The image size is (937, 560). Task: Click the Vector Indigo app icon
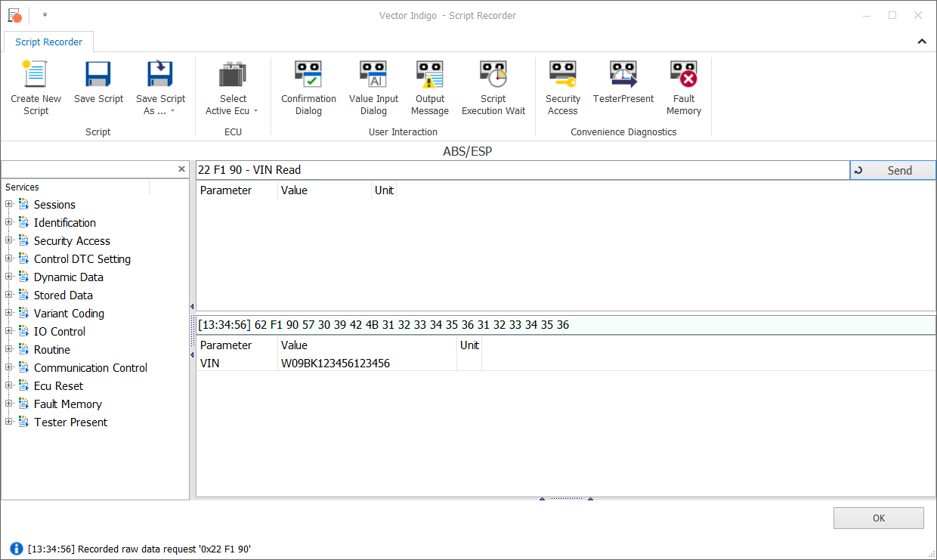[x=14, y=14]
